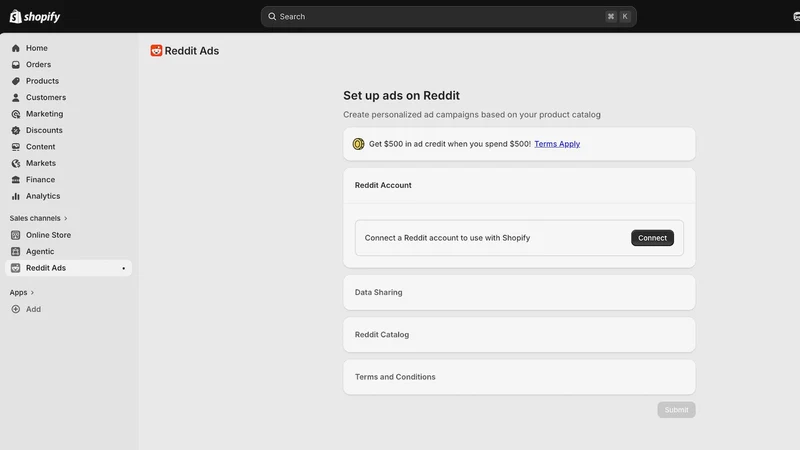
Task: Click Add under Apps
Action: point(34,309)
